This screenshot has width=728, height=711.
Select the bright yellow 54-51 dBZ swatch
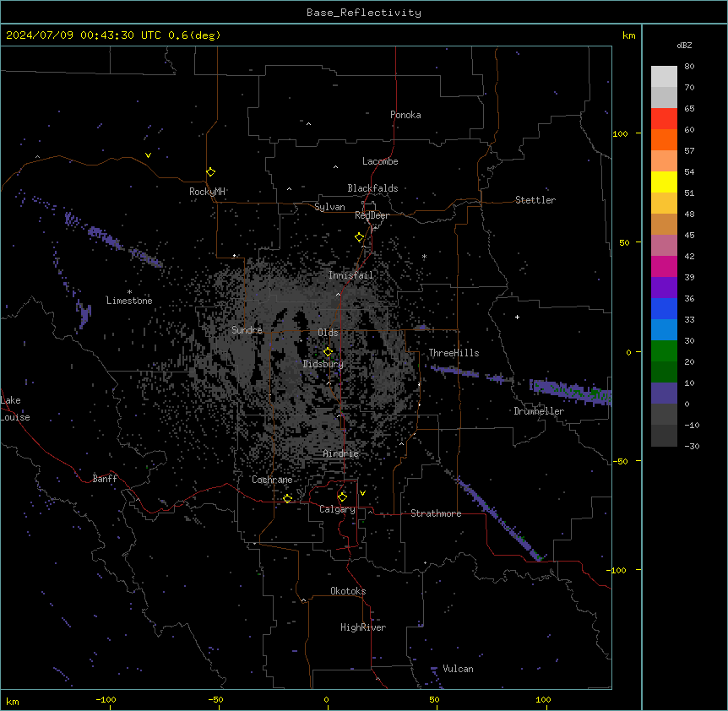pyautogui.click(x=664, y=182)
